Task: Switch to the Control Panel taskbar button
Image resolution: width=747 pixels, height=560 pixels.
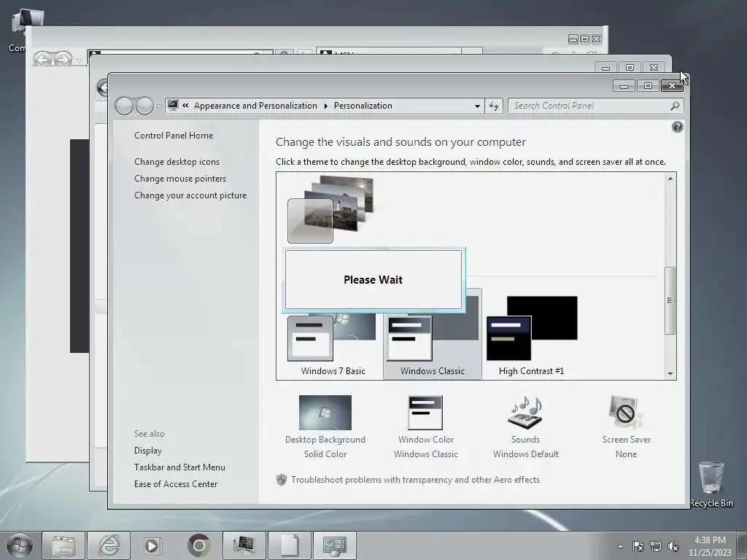Action: point(334,545)
